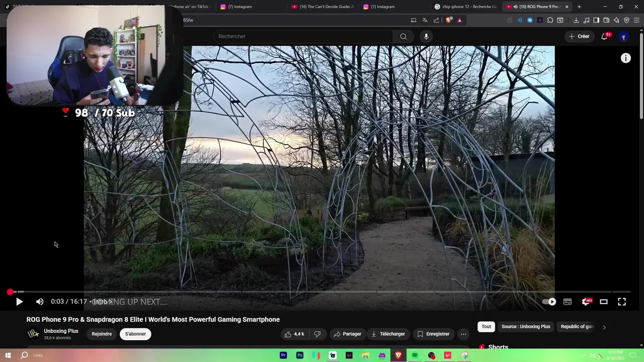Click the Rejoindre join button

(x=102, y=334)
